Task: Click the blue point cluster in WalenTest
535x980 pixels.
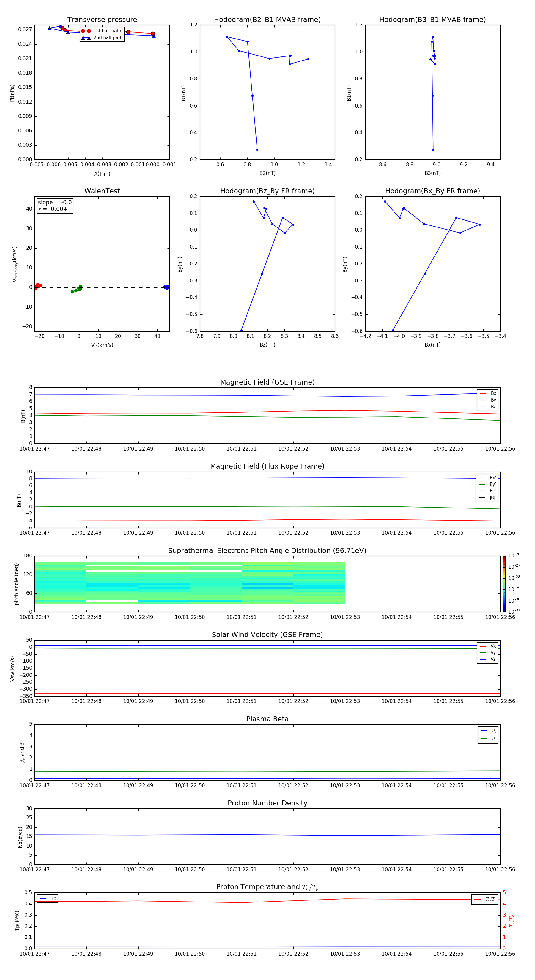Action: pos(166,287)
